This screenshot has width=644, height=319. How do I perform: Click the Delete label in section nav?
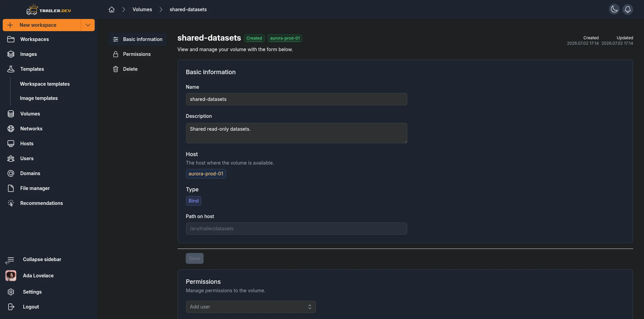click(130, 69)
